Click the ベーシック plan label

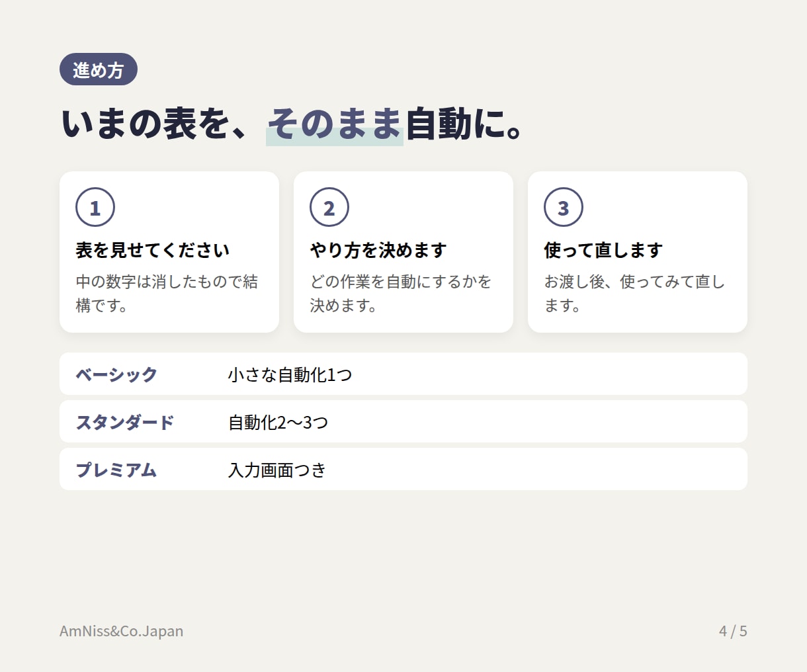116,374
